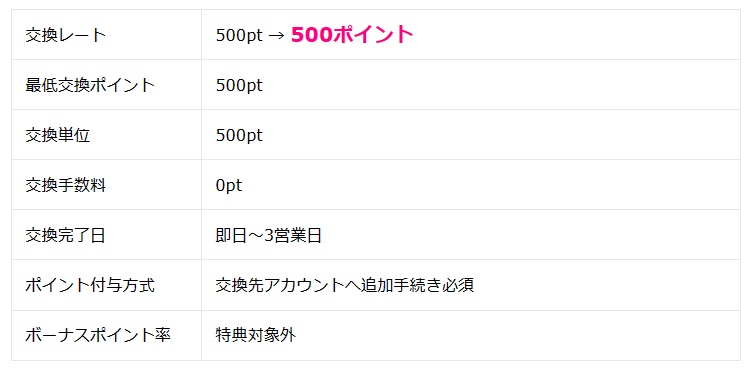
Task: Click the 500pt minimum exchange value
Action: tap(239, 86)
